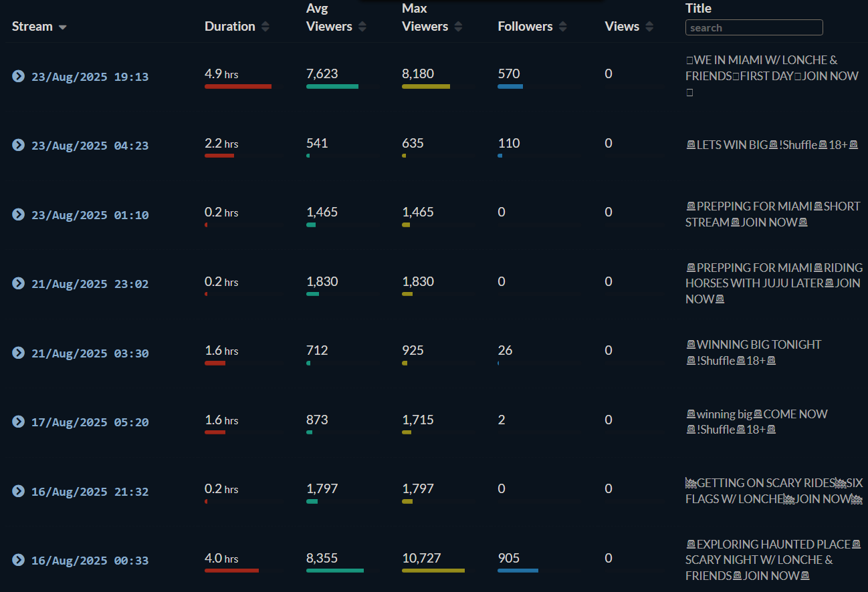Screen dimensions: 868x592
Task: Click the Views column sort arrows
Action: click(649, 27)
